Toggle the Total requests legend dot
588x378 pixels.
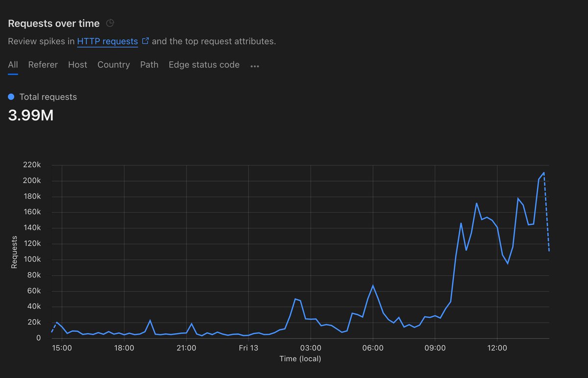point(12,97)
